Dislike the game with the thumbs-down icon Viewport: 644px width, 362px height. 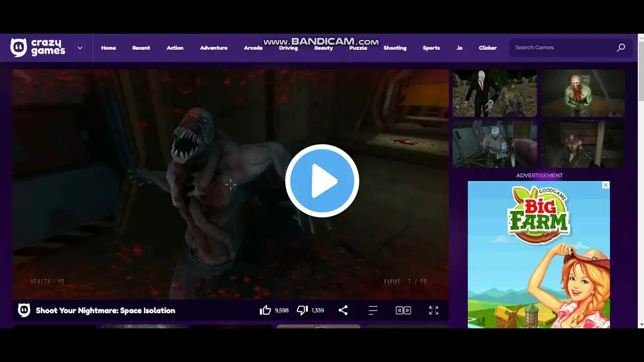pos(302,310)
